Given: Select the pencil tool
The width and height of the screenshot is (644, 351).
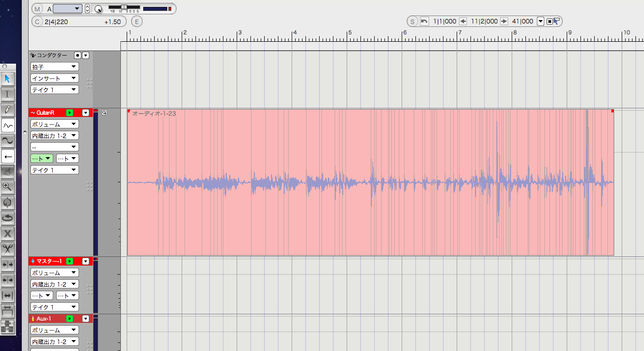Looking at the screenshot, I should 7,110.
